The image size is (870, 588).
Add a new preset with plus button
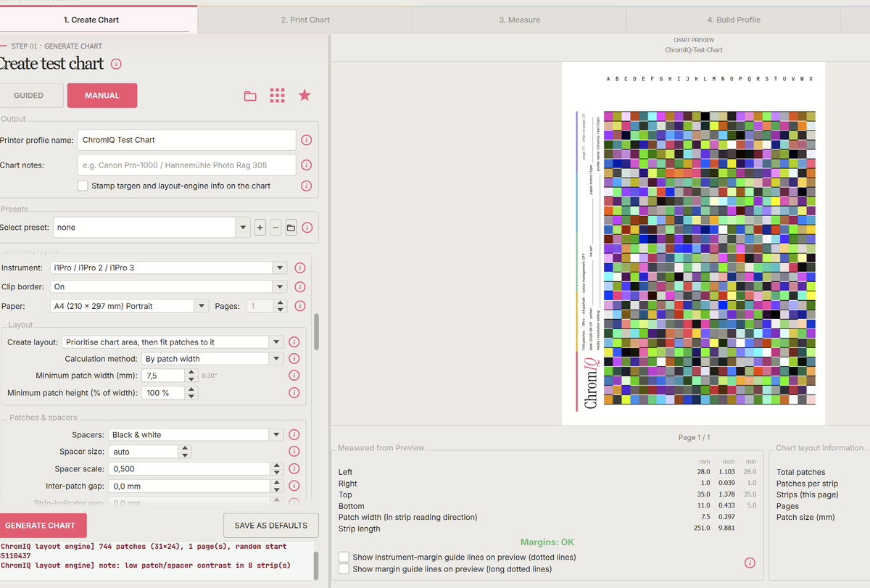point(260,228)
